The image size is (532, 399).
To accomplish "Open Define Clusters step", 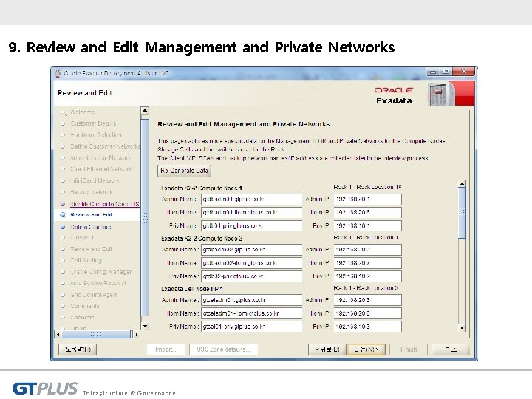I will pos(91,227).
